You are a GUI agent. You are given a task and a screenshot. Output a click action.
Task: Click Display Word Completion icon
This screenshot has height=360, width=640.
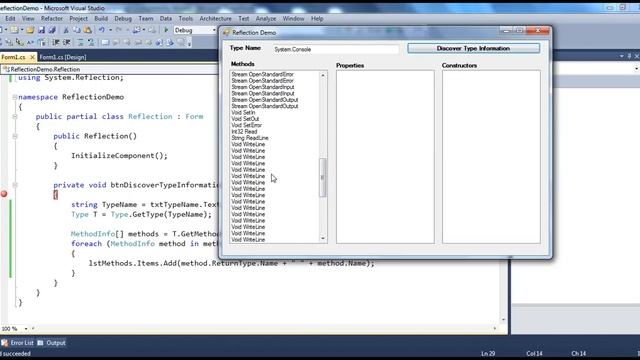pyautogui.click(x=30, y=42)
